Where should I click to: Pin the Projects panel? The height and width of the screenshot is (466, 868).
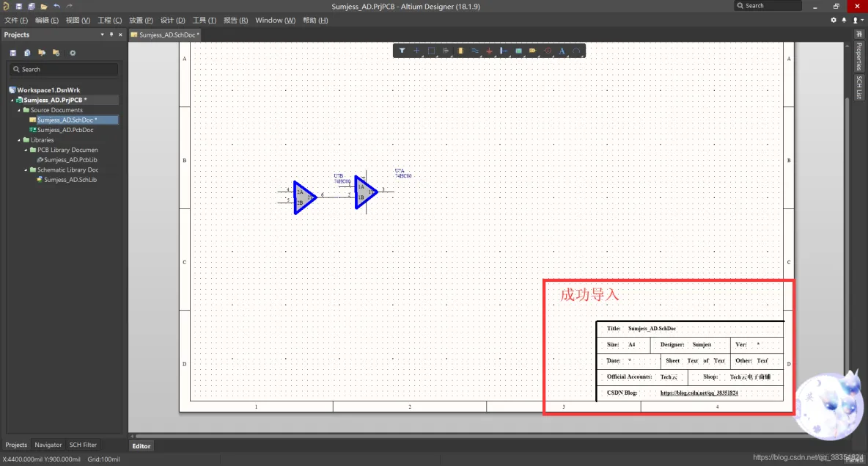111,34
